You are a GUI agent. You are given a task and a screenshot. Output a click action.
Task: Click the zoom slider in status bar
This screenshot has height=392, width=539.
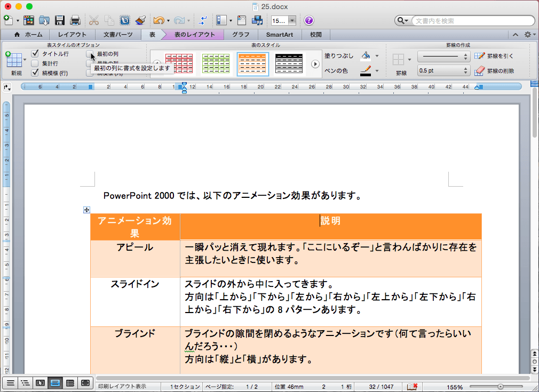tap(500, 387)
